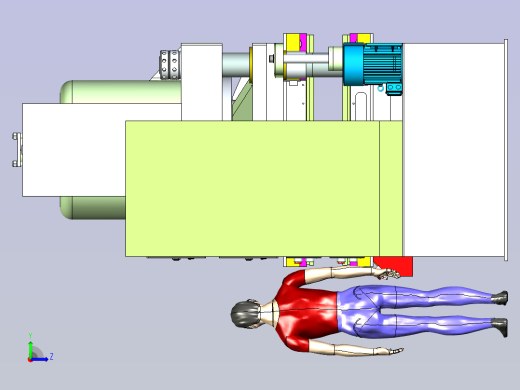The height and width of the screenshot is (390, 520).
Task: Select the cyan electric motor
Action: coord(373,68)
